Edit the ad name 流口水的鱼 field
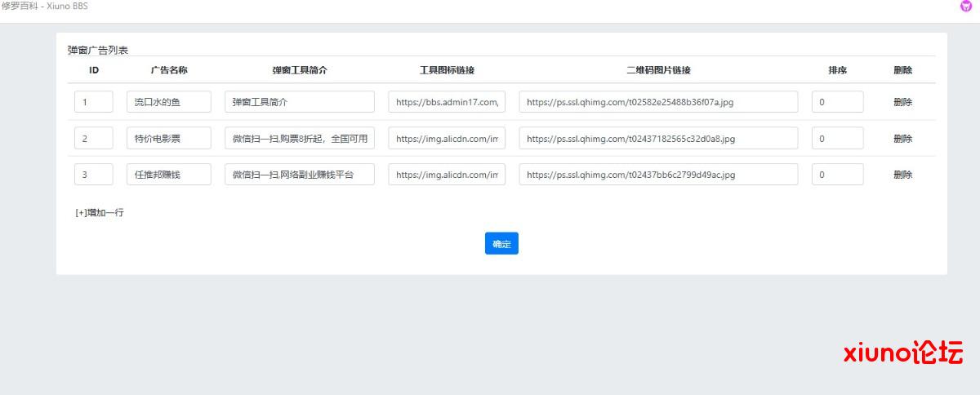Image resolution: width=980 pixels, height=395 pixels. pyautogui.click(x=169, y=102)
